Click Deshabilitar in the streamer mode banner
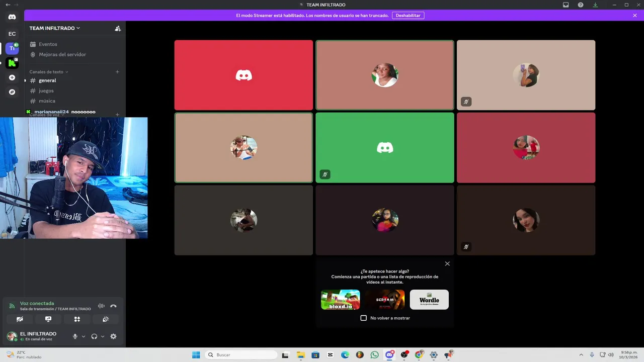The width and height of the screenshot is (644, 362). pos(408,16)
